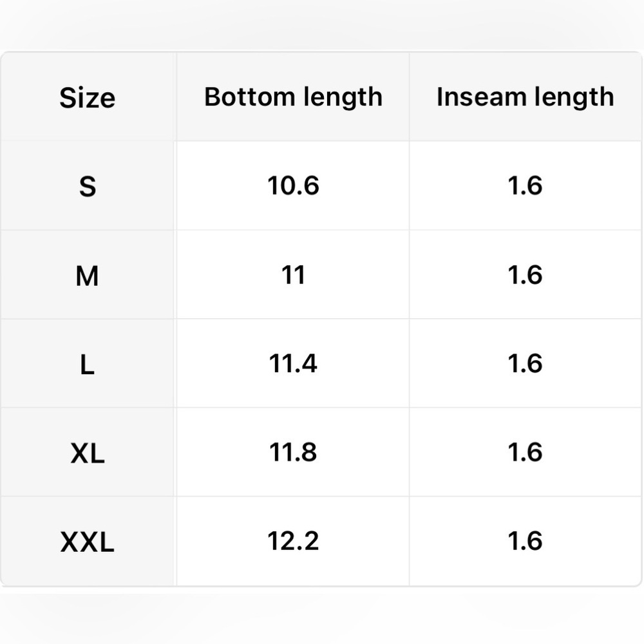Select the XL size row label
This screenshot has height=644, width=644.
coord(88,453)
